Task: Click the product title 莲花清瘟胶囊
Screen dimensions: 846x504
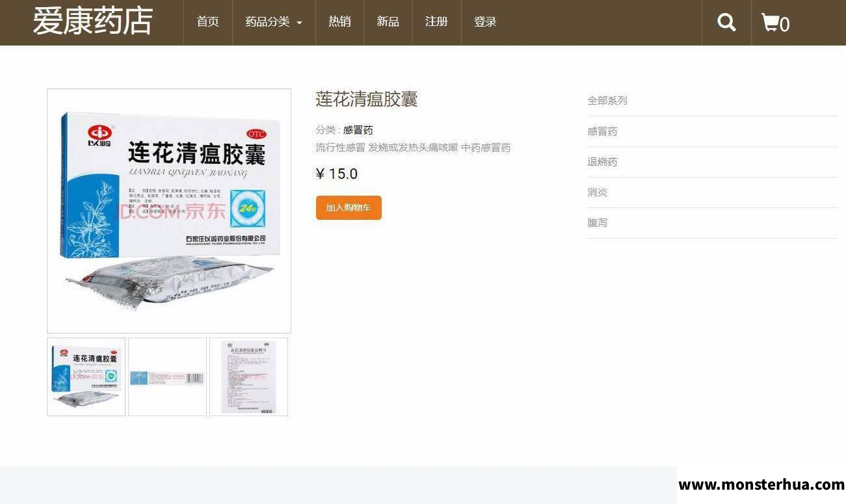Action: point(367,99)
